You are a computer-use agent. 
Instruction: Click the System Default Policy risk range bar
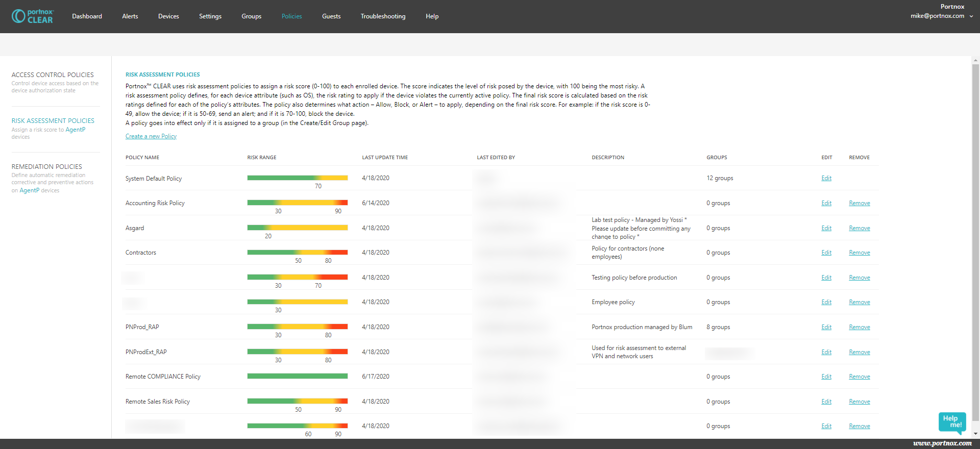pos(298,178)
